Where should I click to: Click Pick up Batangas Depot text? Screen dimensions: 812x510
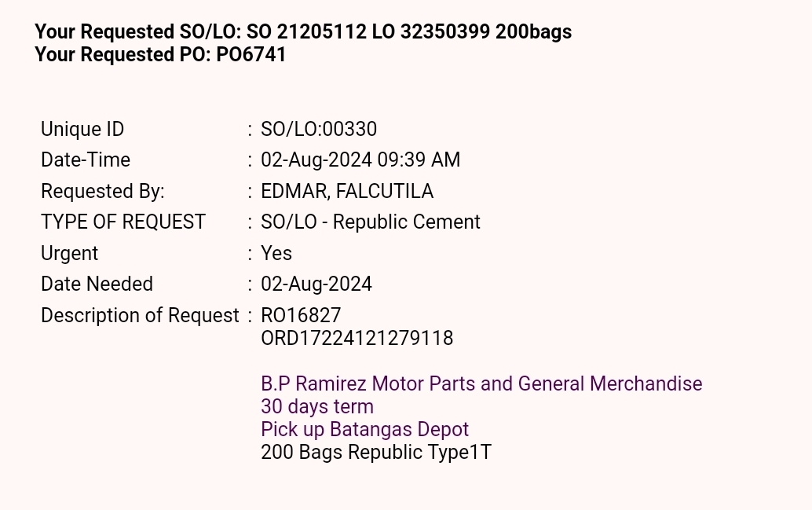coord(365,430)
